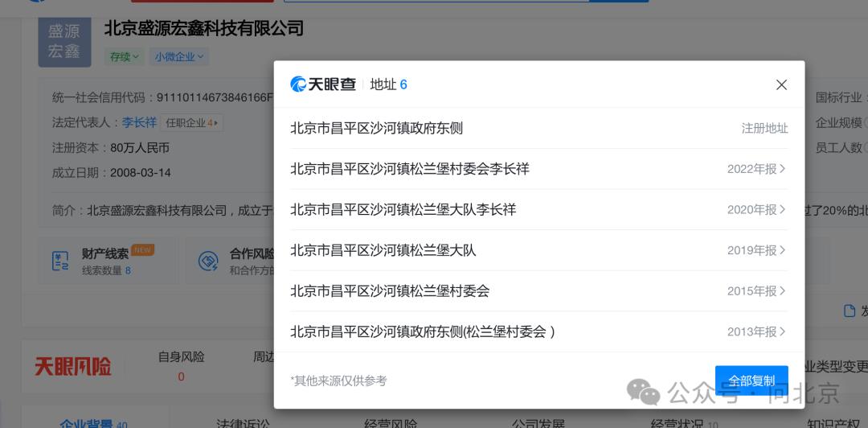Viewport: 868px width, 428px height.
Task: Select address 松兰堡大队李长祥 row
Action: (x=538, y=209)
